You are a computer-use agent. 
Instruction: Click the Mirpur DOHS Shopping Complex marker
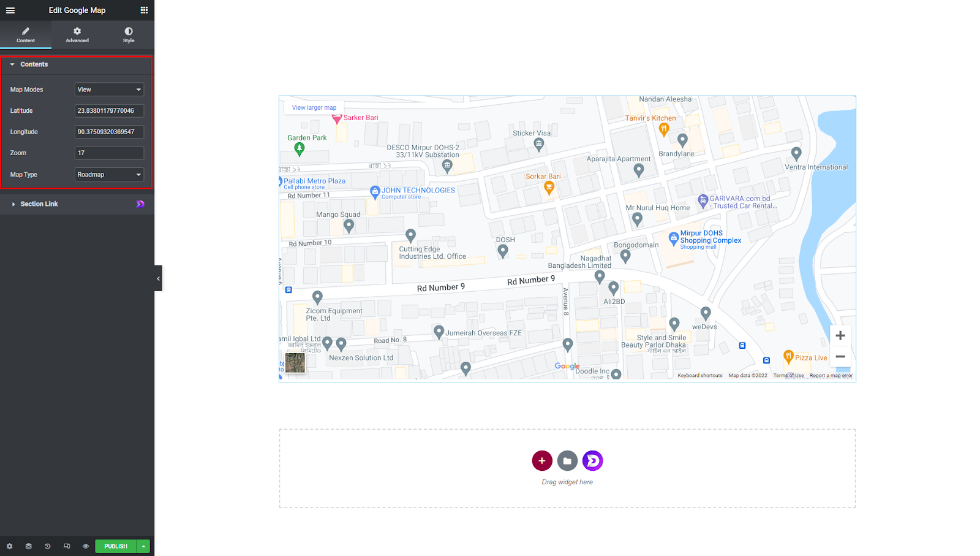pyautogui.click(x=674, y=238)
